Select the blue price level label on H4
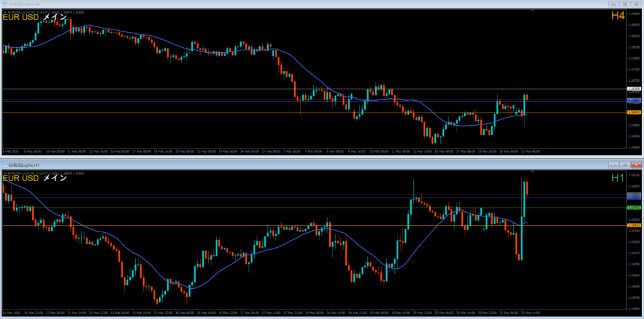 click(634, 100)
